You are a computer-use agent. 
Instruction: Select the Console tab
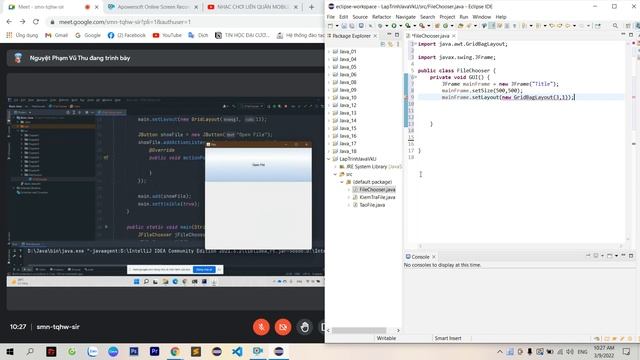[420, 257]
